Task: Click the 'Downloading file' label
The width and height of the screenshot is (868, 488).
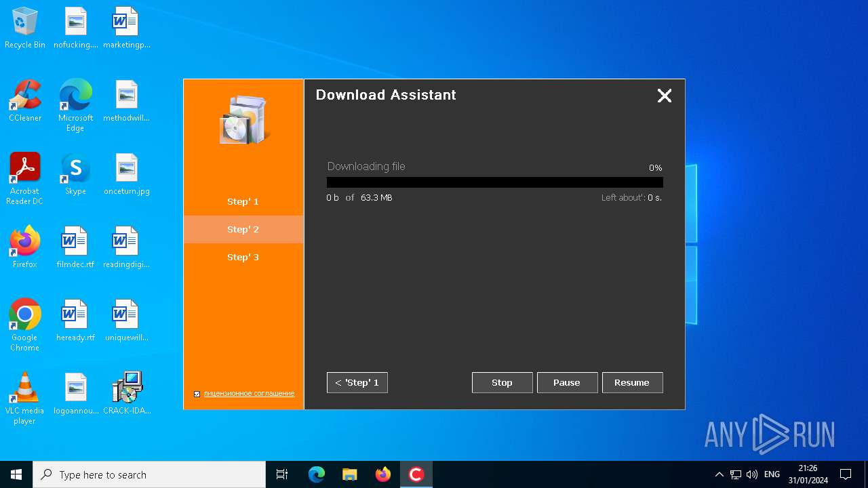Action: pyautogui.click(x=366, y=166)
